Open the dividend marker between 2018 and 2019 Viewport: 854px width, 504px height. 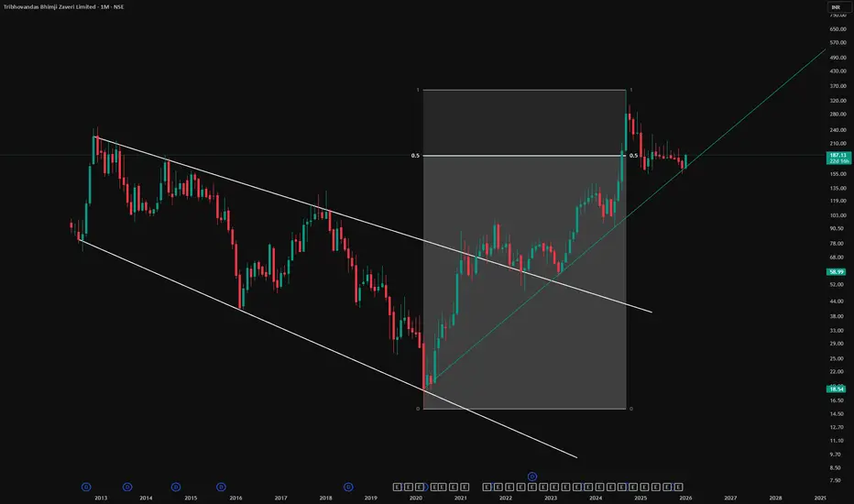[348, 487]
